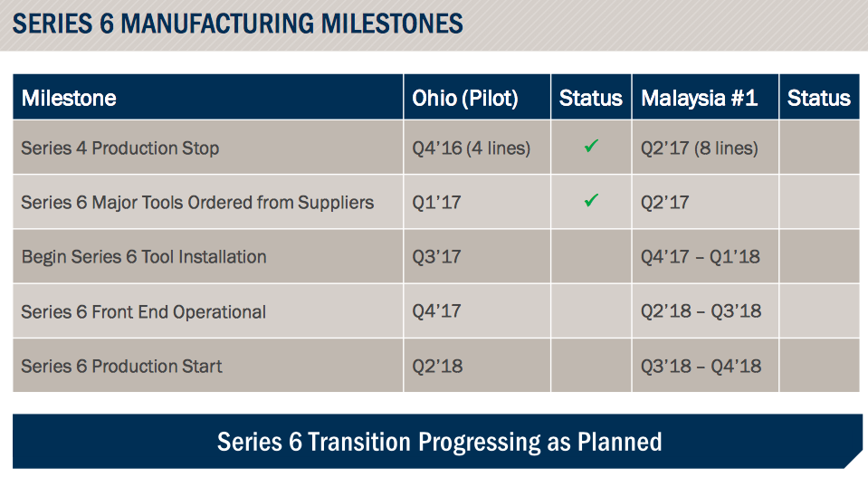Click the green checkmark for Major Tools Ordered
Image resolution: width=868 pixels, height=477 pixels.
pos(591,201)
